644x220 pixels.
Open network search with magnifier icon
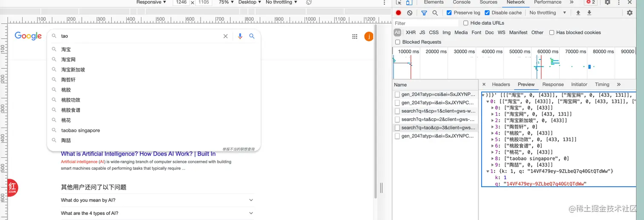click(435, 13)
